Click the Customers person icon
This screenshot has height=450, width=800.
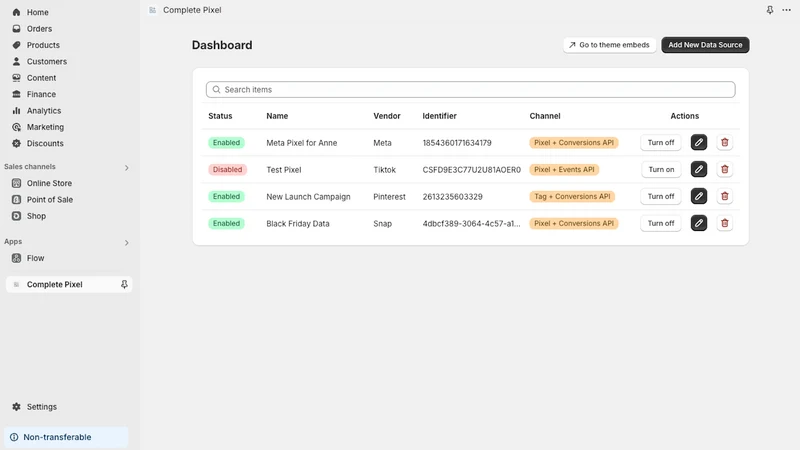[16, 61]
